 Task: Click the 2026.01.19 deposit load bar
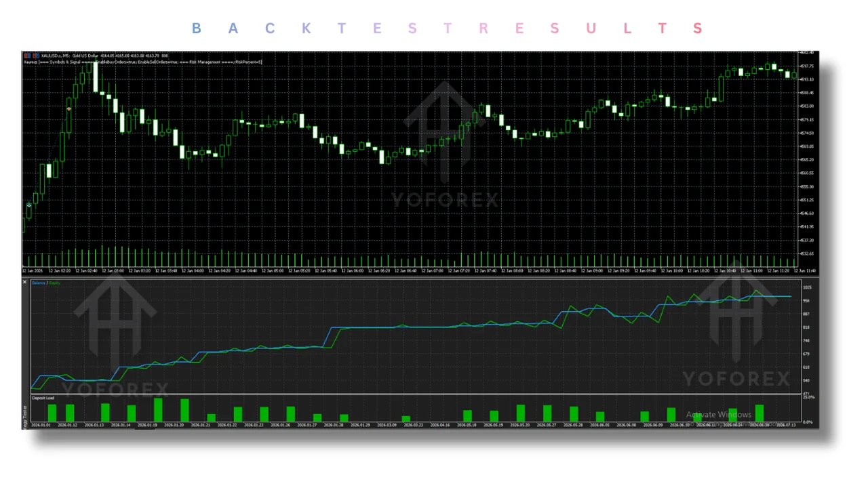tap(158, 410)
